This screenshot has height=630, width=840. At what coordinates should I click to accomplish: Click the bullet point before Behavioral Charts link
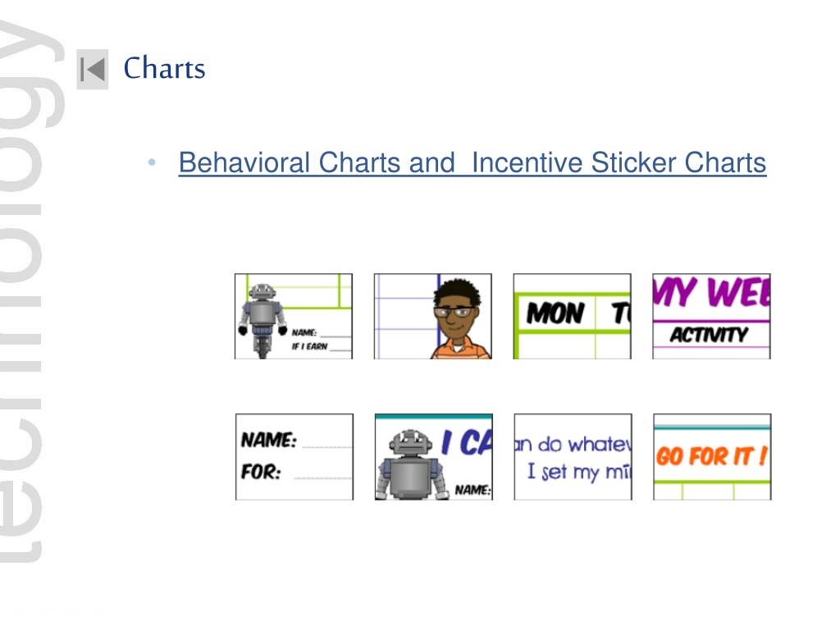pyautogui.click(x=152, y=162)
